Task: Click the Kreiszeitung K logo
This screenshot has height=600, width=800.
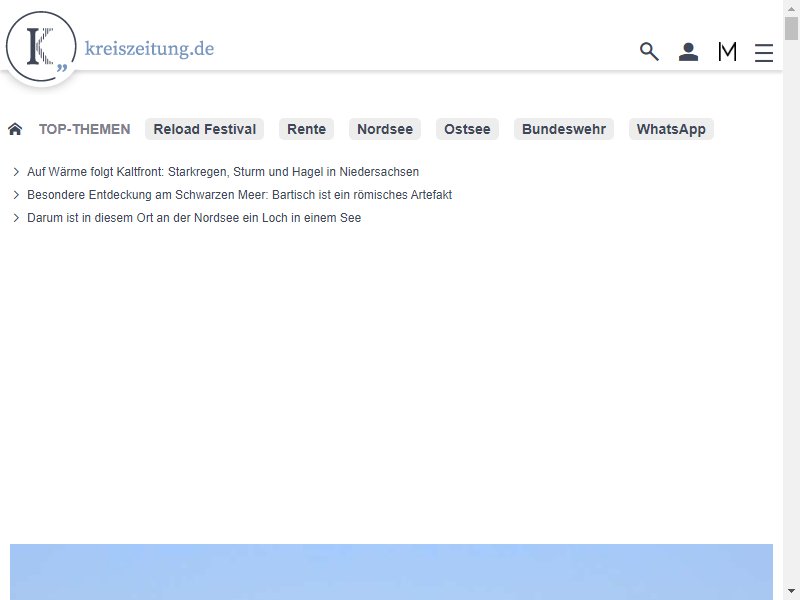Action: [41, 46]
